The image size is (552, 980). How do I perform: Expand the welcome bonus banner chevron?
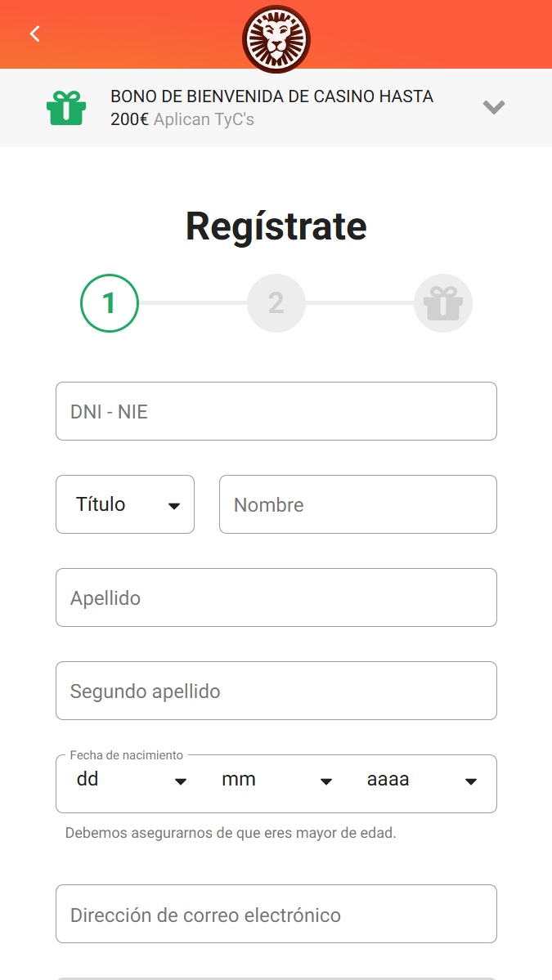coord(493,108)
